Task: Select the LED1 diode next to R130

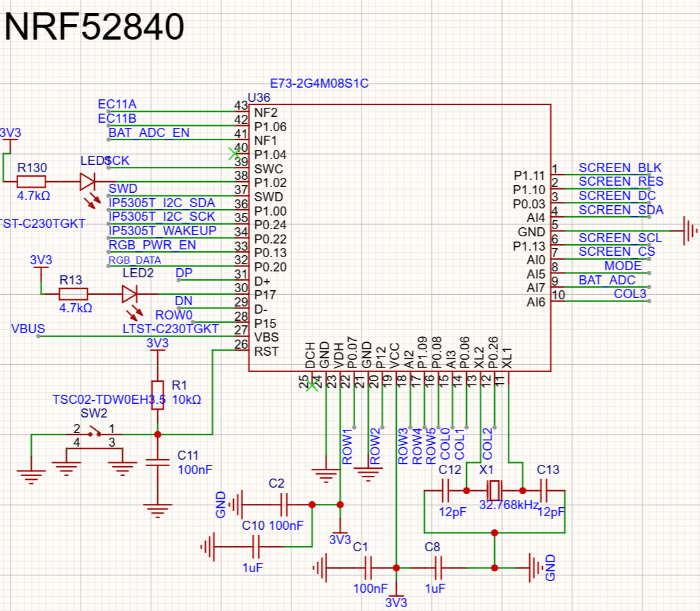Action: pos(88,182)
